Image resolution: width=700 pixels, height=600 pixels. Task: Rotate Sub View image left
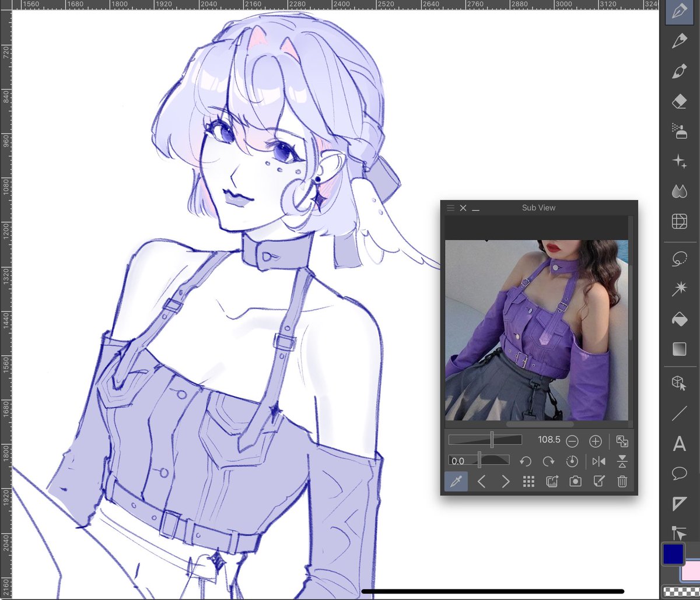point(525,461)
